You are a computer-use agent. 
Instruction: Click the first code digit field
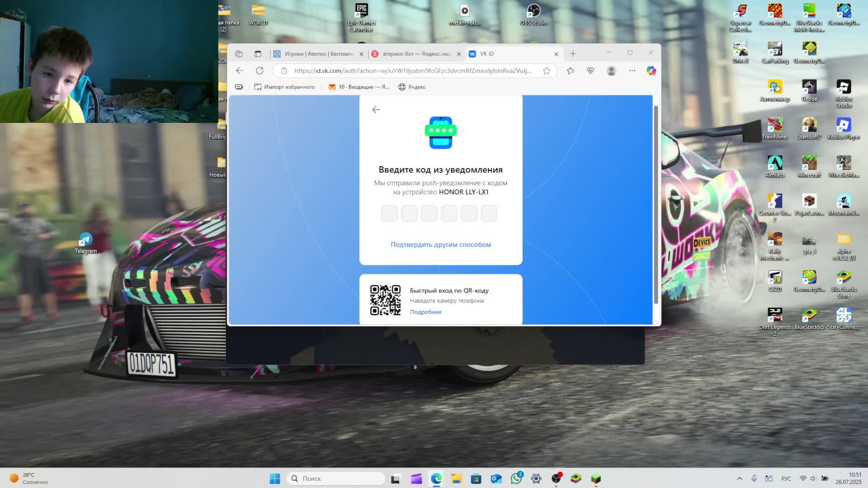point(389,213)
